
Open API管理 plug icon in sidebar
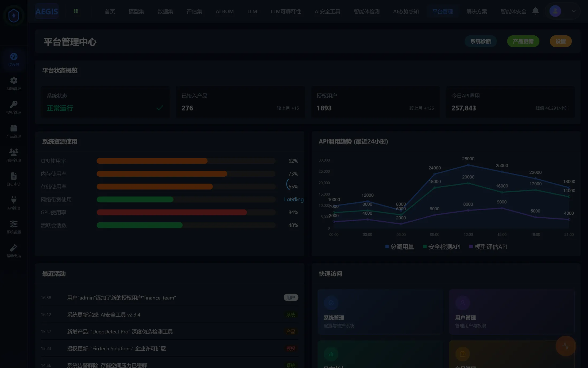tap(14, 200)
